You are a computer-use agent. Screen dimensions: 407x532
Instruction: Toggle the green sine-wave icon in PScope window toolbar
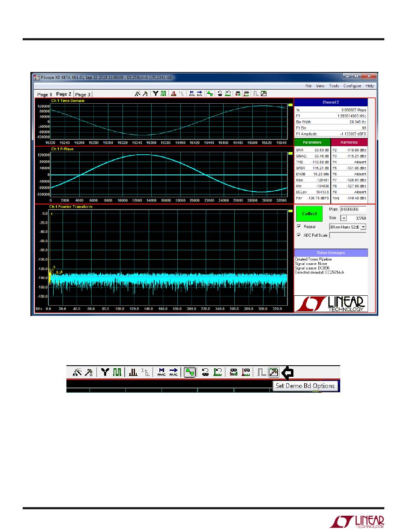point(210,93)
